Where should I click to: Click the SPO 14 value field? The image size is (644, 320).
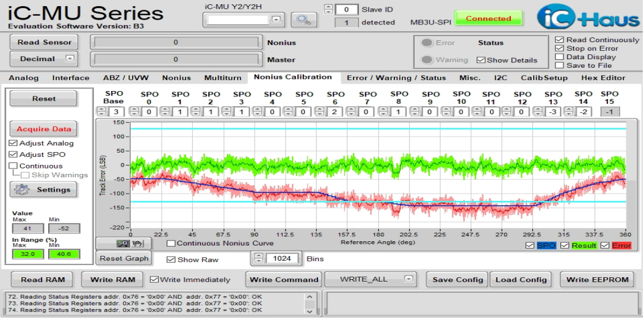click(x=583, y=112)
